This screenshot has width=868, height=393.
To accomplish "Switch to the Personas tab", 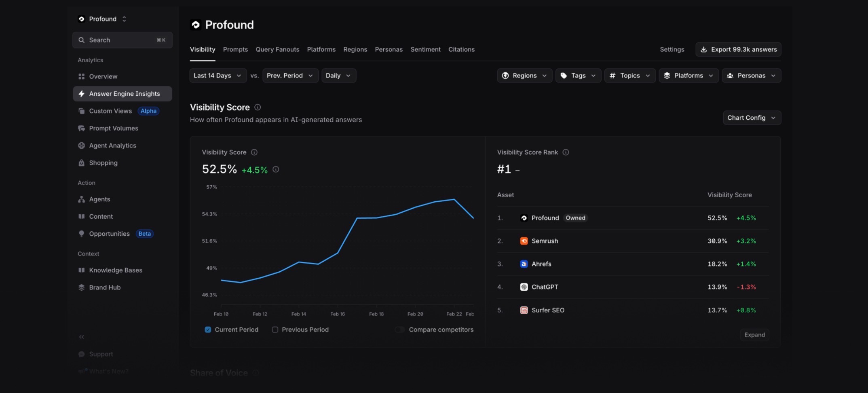I will click(389, 49).
